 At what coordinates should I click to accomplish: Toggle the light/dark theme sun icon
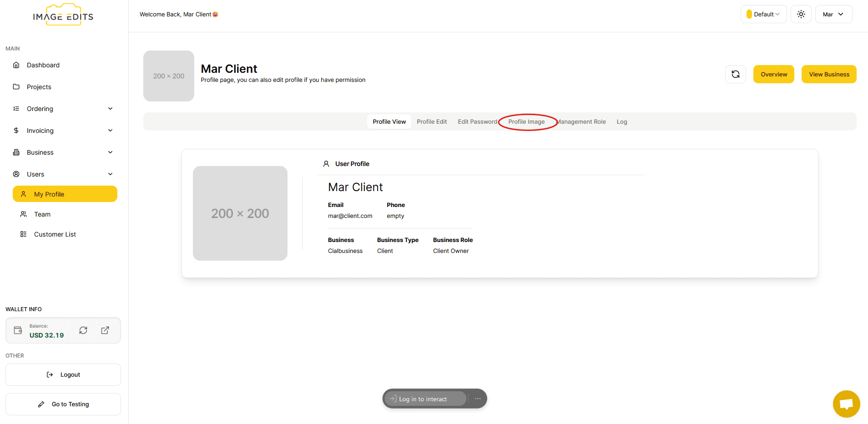[801, 14]
